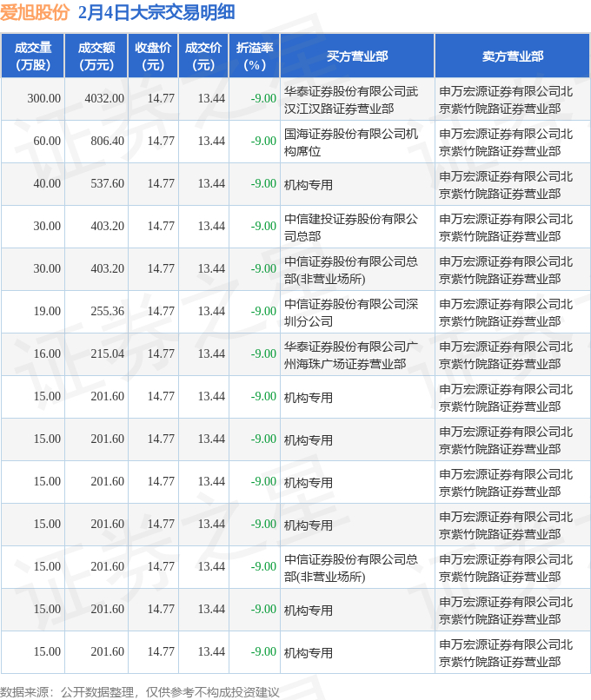Screen dimensions: 591x700
Task: Select the 255.36 trade amount cell
Action: [x=108, y=312]
